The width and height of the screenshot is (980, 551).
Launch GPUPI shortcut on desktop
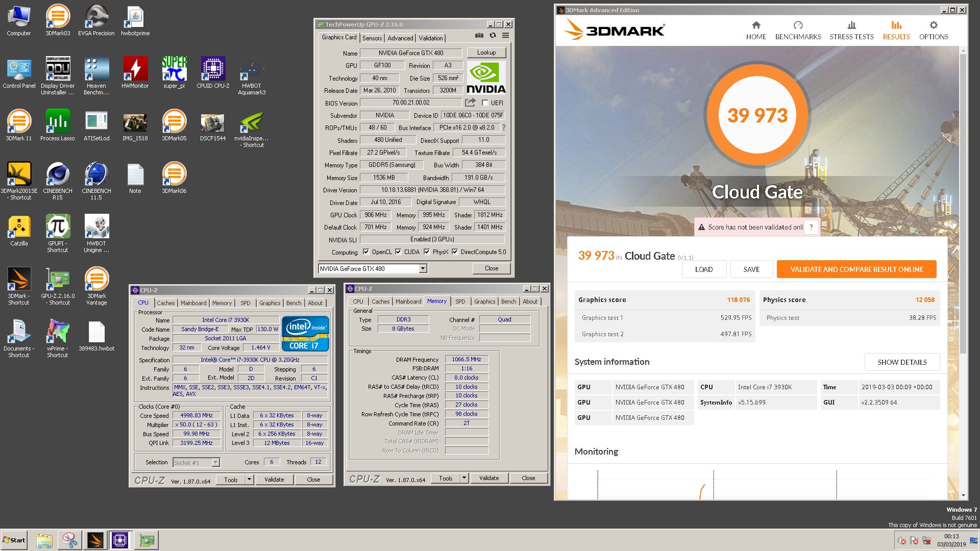58,233
